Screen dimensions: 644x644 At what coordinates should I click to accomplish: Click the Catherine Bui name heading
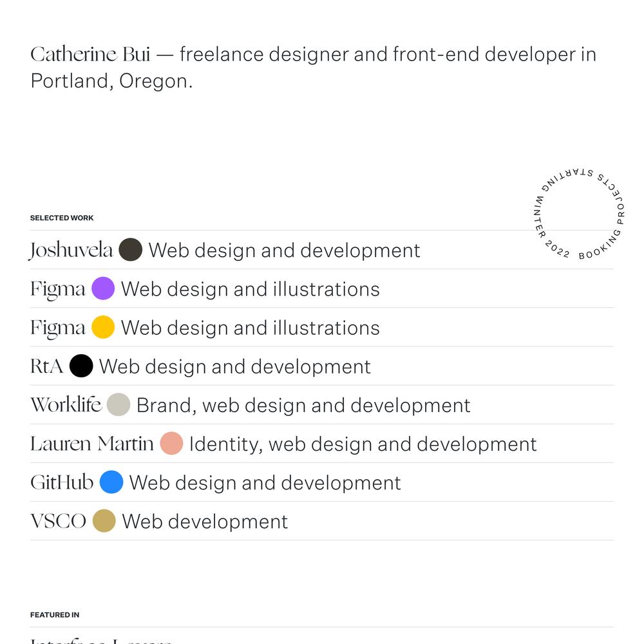(x=90, y=54)
